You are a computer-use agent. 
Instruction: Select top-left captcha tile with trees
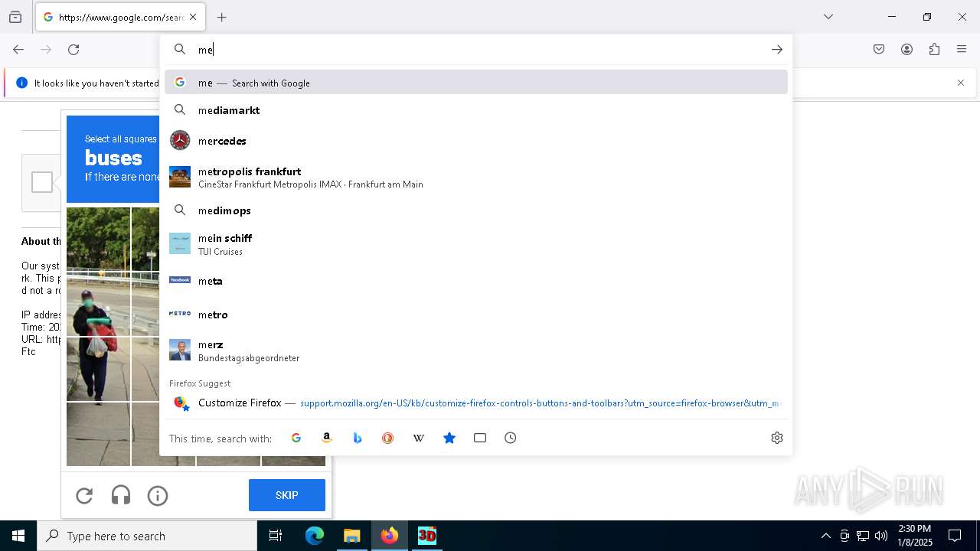[98, 239]
